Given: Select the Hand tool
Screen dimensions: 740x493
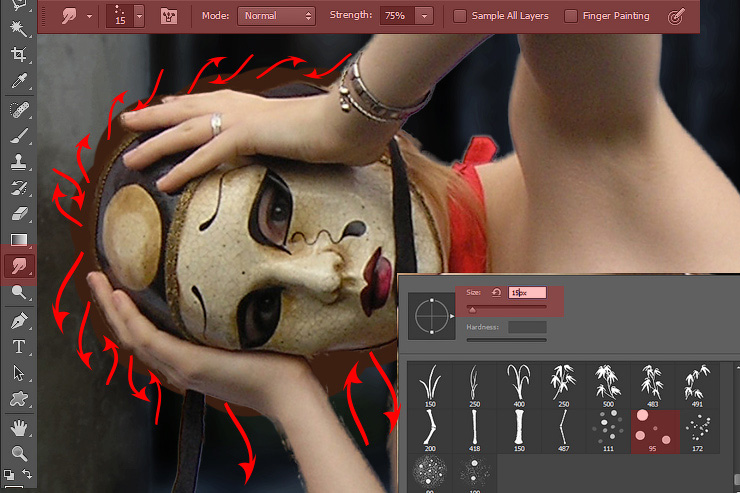Looking at the screenshot, I should pos(18,427).
